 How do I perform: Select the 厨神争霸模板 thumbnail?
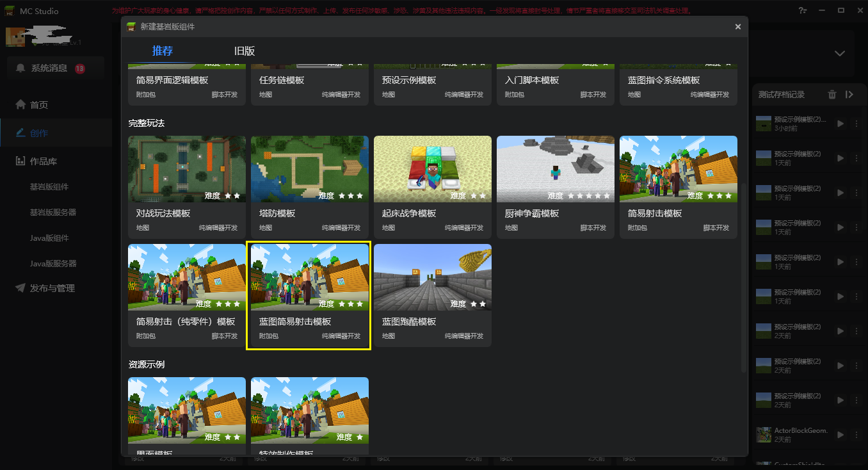pos(556,169)
